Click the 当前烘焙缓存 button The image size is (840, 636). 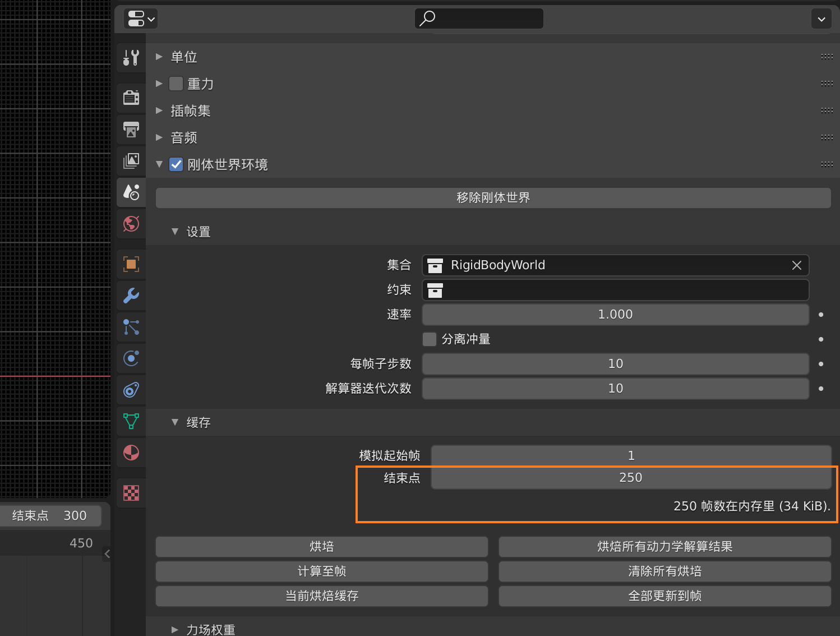322,596
